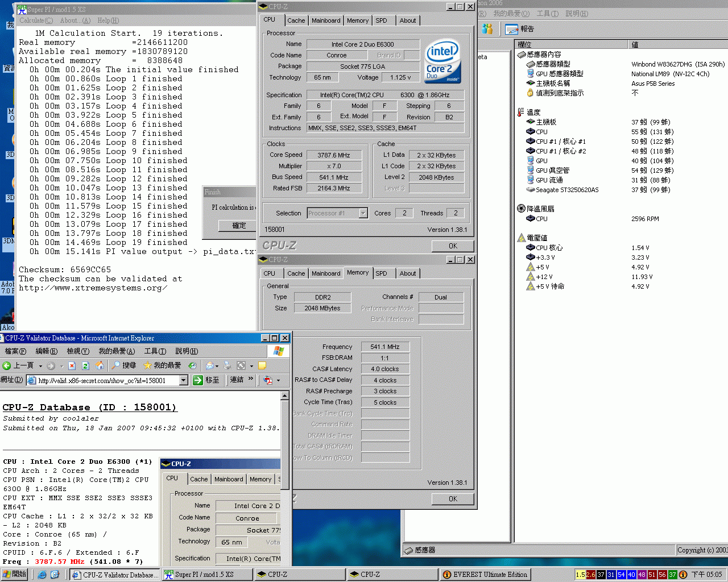Click Adobe PDF icon in IE toolbar

(268, 380)
